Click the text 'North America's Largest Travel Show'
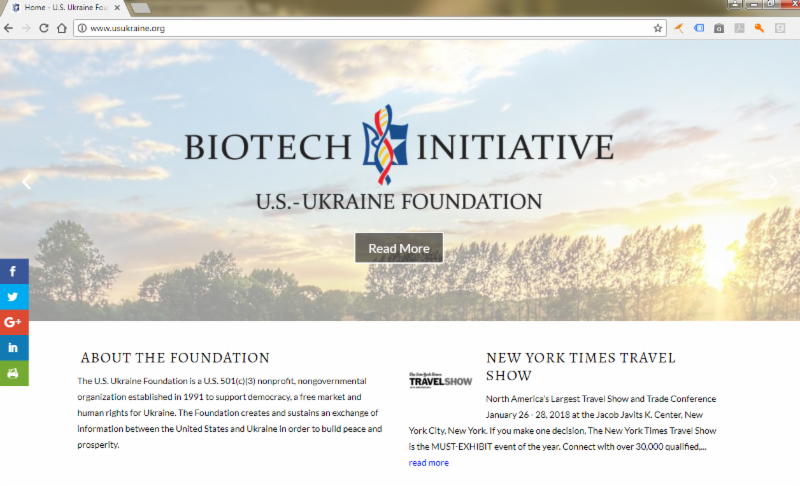800x486 pixels. [557, 399]
